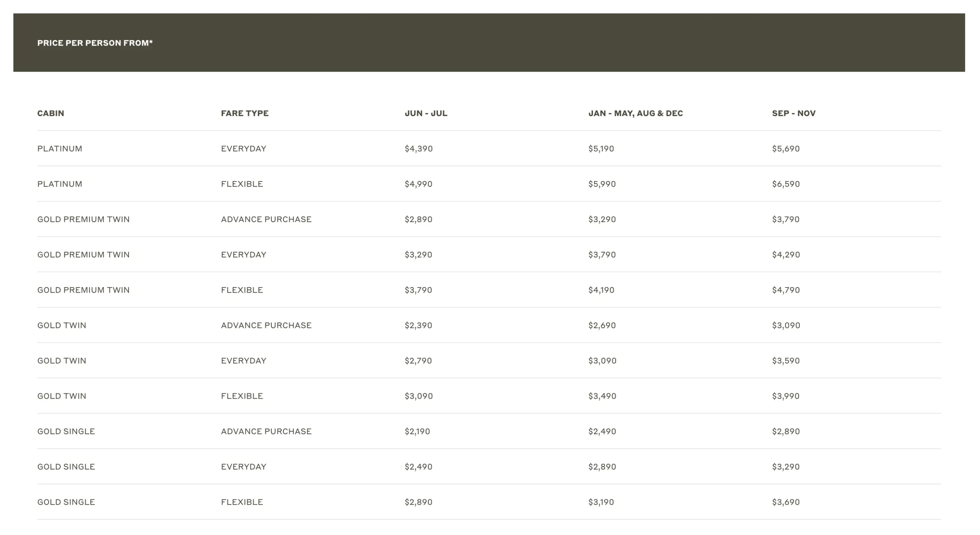
Task: Click EVERYDAY fare type for Gold Premium Twin
Action: [x=243, y=255]
